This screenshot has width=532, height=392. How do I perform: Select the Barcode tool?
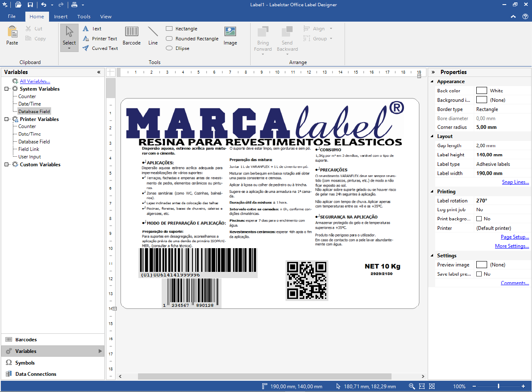click(x=132, y=36)
